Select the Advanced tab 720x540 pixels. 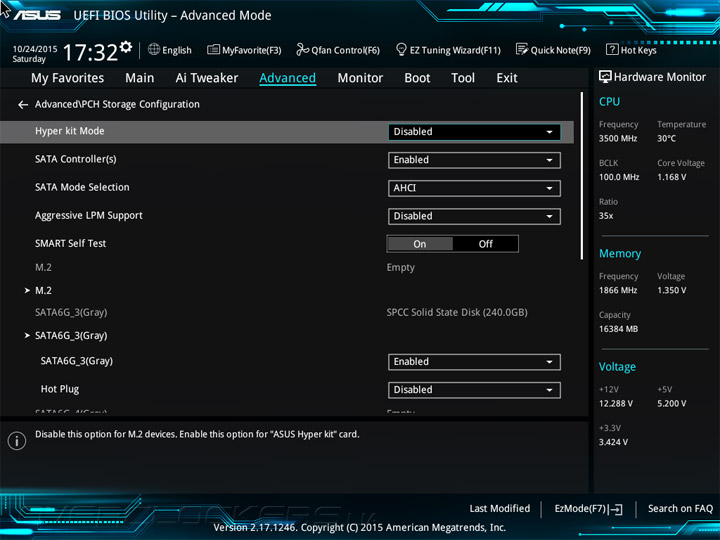click(287, 78)
